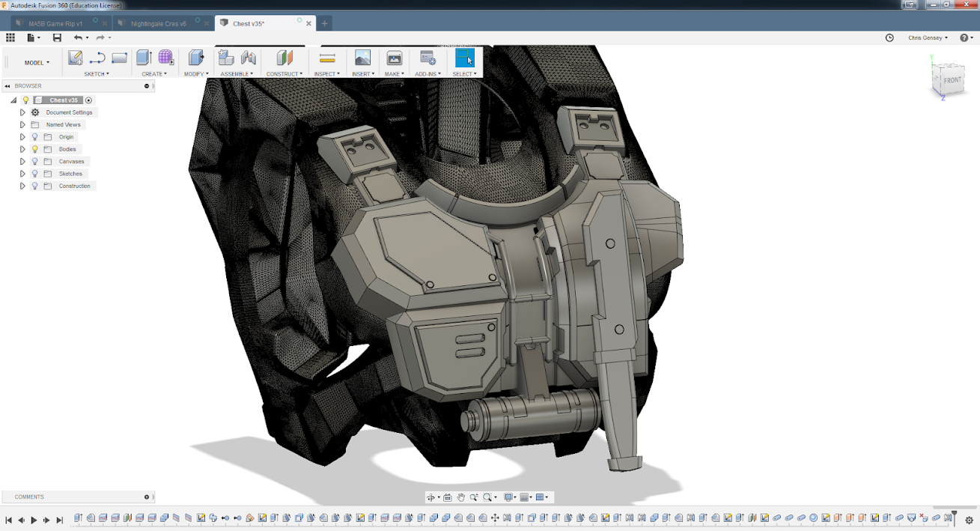The height and width of the screenshot is (531, 980).
Task: Open the job status clock icon
Action: [889, 37]
